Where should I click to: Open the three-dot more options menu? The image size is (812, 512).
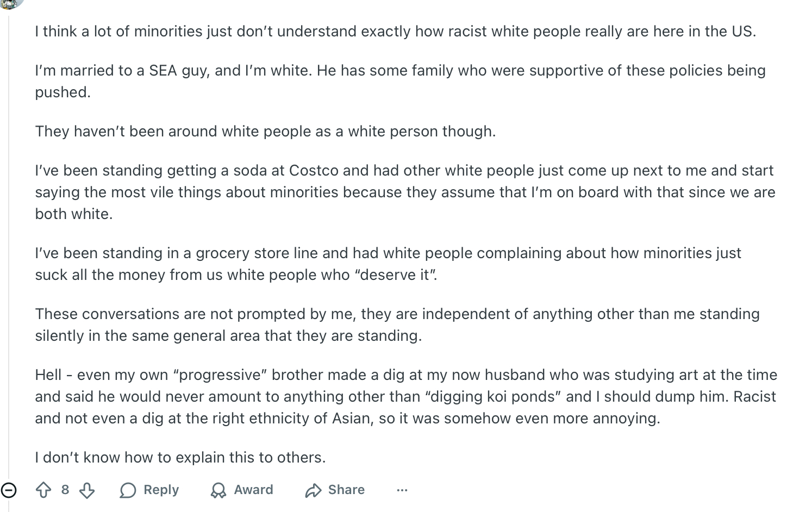point(402,490)
